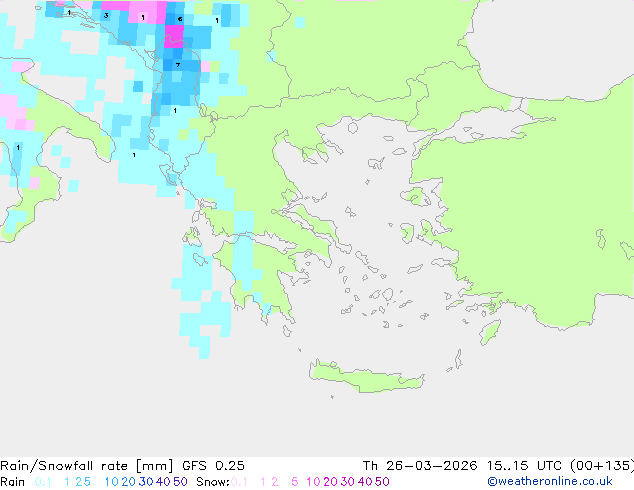Click the 'Rain' legend label

pos(13,482)
